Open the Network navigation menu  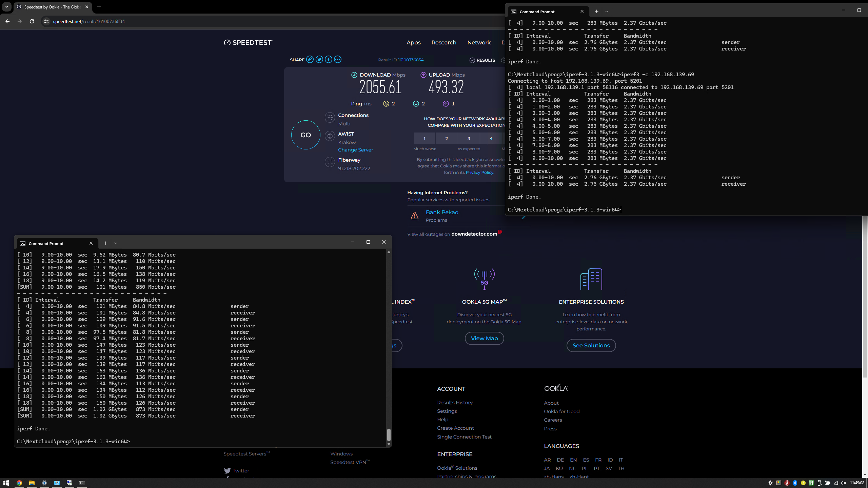[479, 42]
